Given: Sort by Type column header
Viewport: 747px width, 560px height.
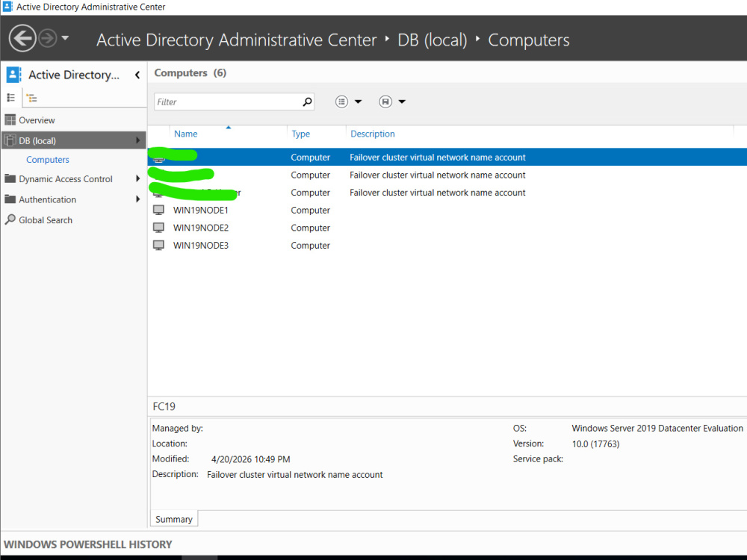Looking at the screenshot, I should (x=300, y=134).
